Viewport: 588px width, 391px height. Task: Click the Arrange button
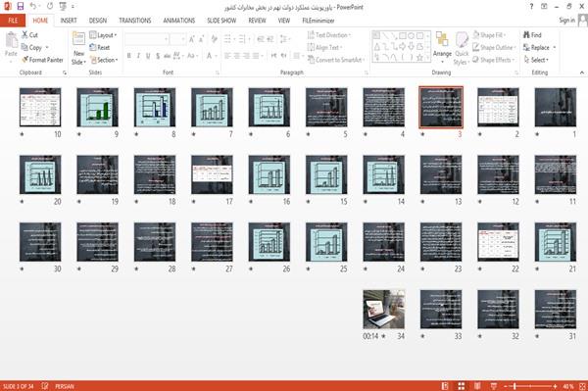tap(442, 48)
